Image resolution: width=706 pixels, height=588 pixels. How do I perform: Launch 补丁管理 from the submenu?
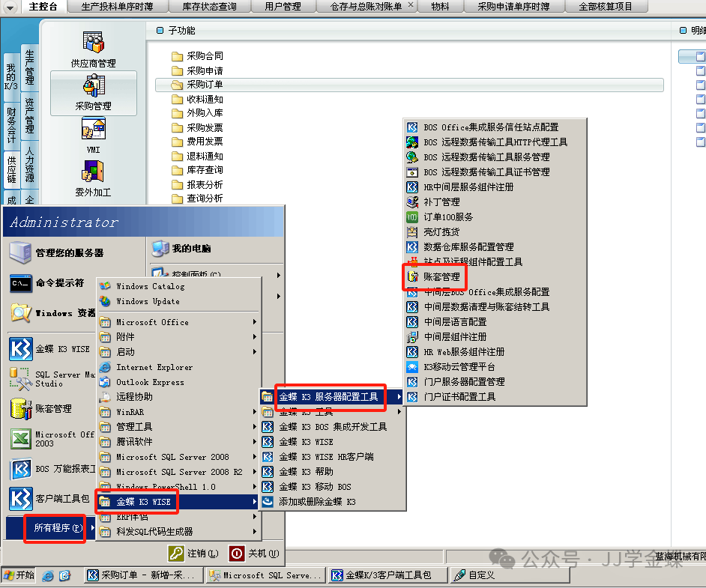click(x=441, y=202)
